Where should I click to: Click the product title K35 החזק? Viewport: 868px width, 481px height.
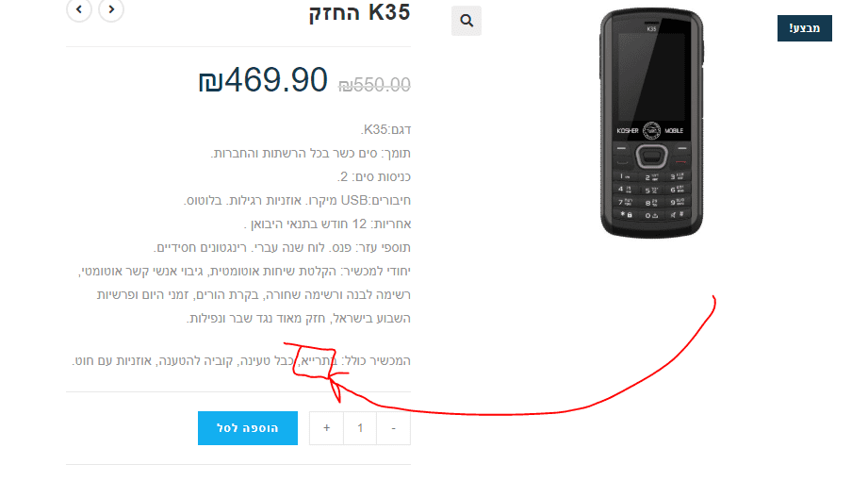tap(359, 11)
